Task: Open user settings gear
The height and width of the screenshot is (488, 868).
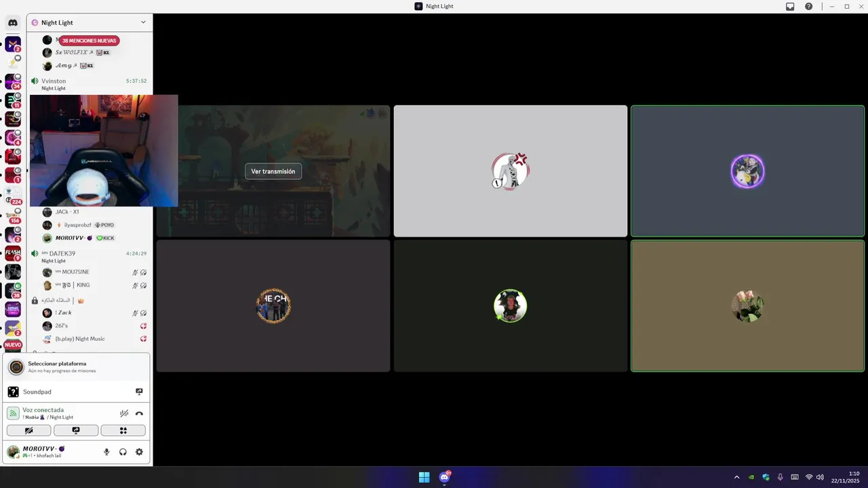Action: pos(139,452)
